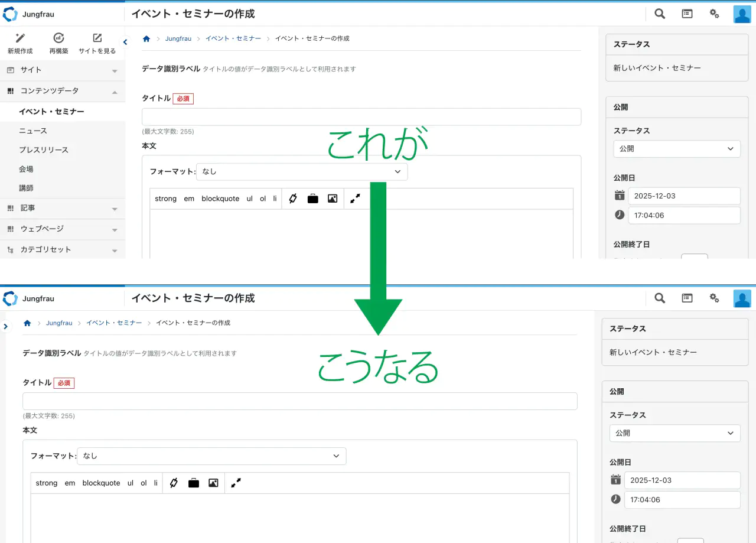Viewport: 756px width, 543px height.
Task: Select ニュース in the sidebar menu
Action: click(x=33, y=131)
